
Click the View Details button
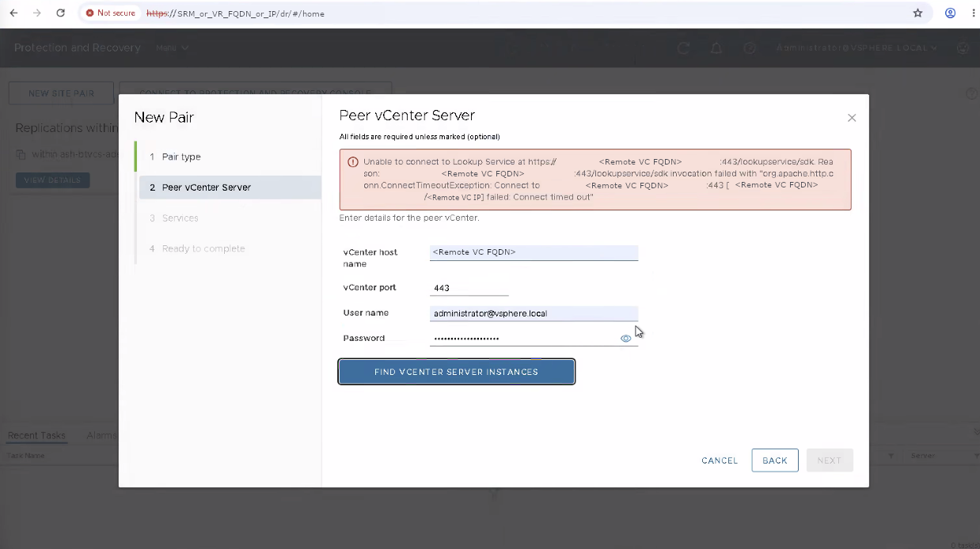[52, 180]
